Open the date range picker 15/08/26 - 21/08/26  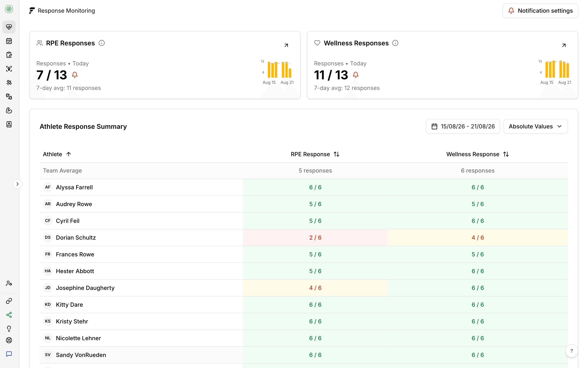(x=463, y=126)
